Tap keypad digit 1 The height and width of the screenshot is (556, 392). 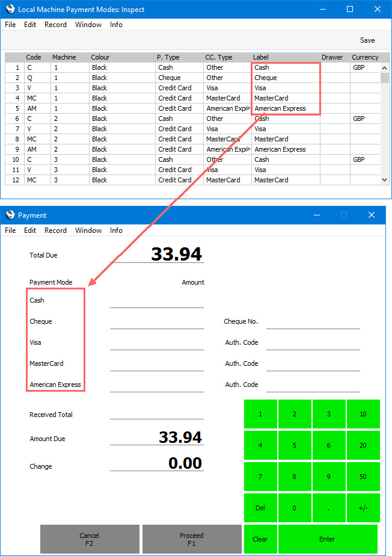click(260, 414)
